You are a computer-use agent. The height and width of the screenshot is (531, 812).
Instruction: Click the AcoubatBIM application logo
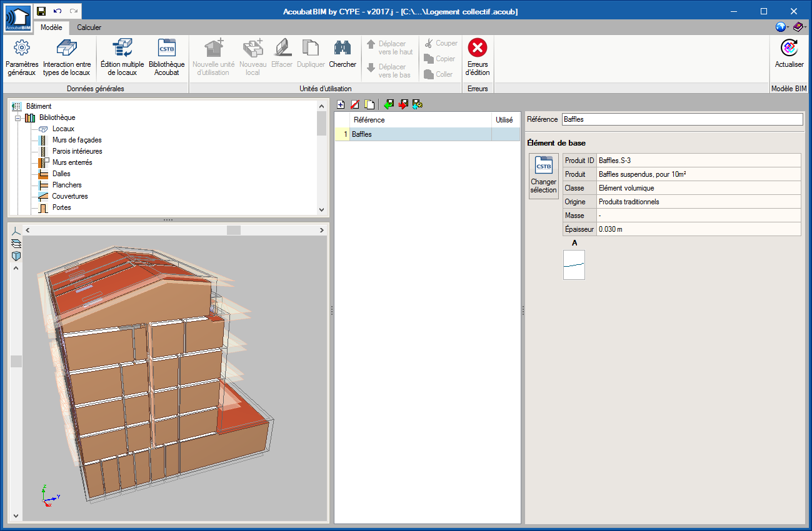[17, 18]
